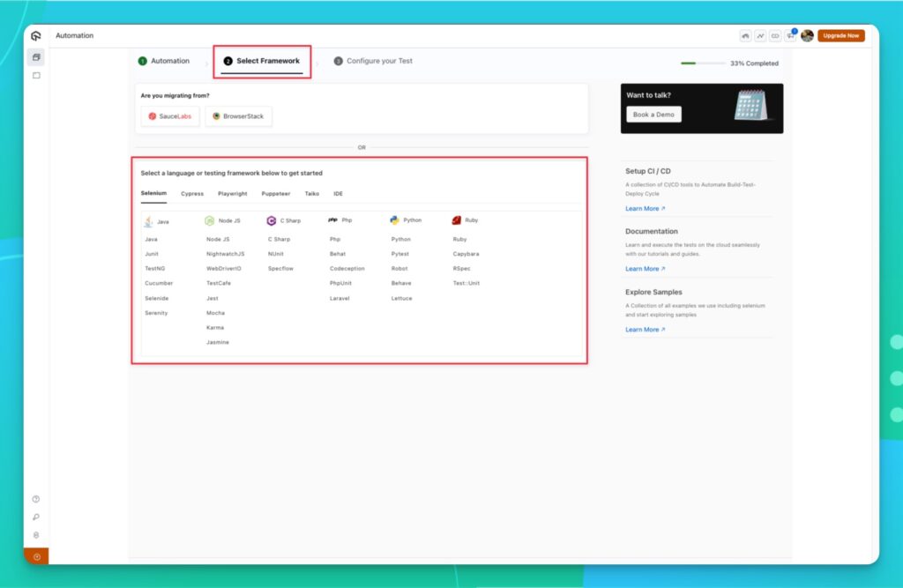Image resolution: width=903 pixels, height=588 pixels.
Task: Click the 33% Completed progress bar
Action: point(705,63)
